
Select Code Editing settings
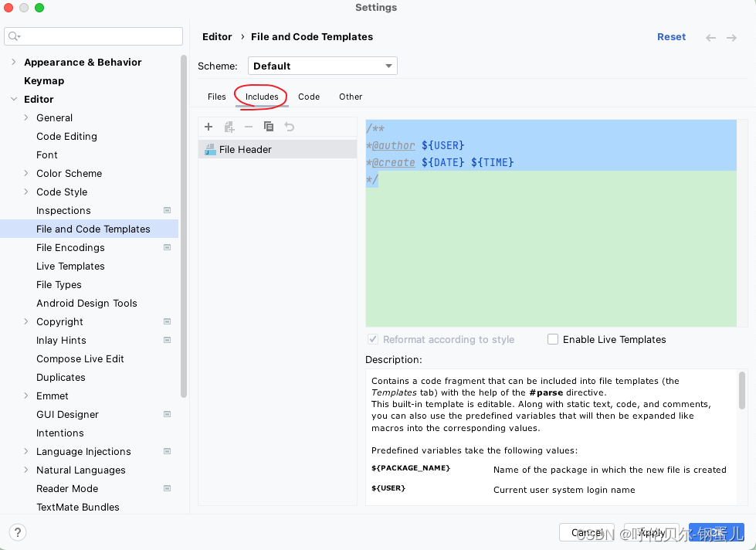pyautogui.click(x=66, y=137)
